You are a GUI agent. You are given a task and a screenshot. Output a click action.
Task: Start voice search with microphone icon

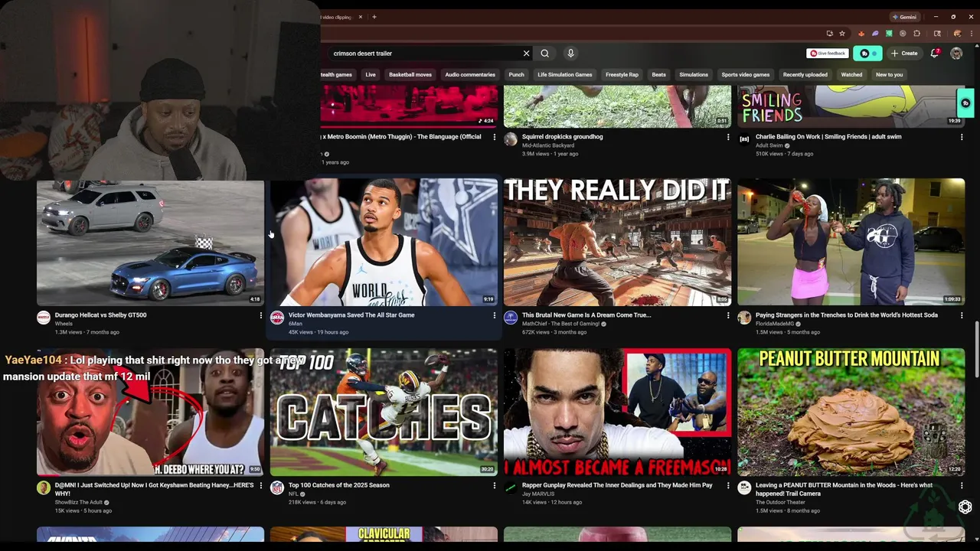570,54
